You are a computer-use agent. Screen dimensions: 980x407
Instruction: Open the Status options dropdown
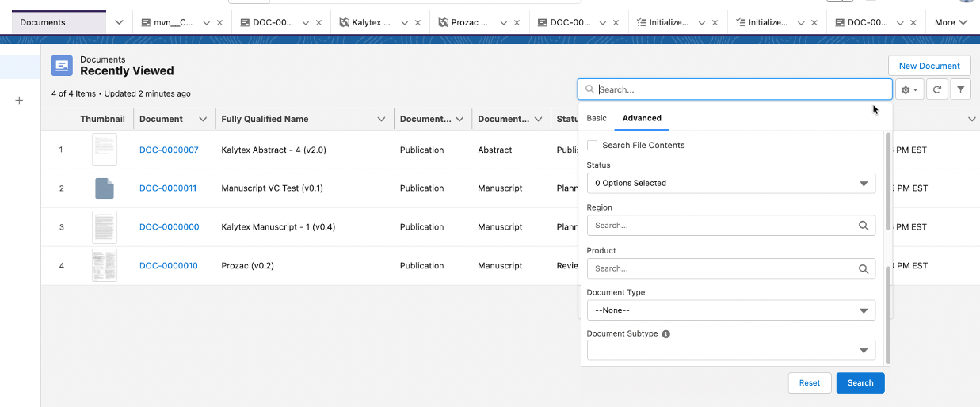(730, 183)
